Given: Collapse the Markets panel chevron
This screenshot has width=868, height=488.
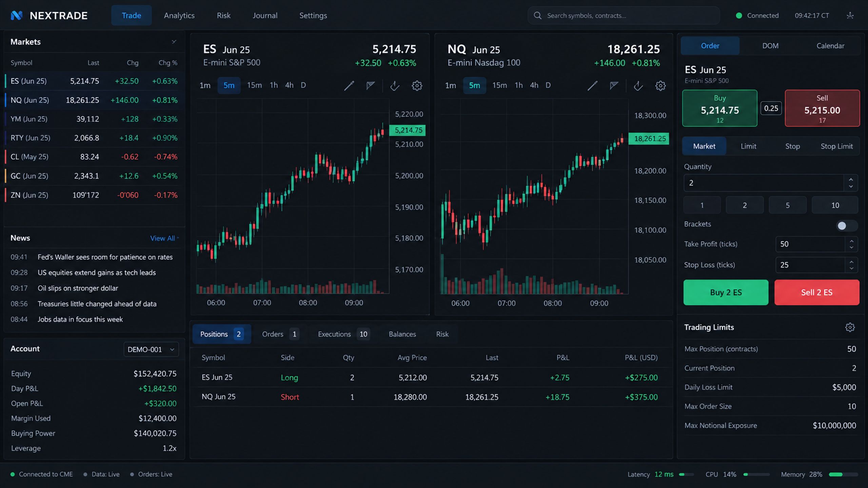Looking at the screenshot, I should 174,42.
